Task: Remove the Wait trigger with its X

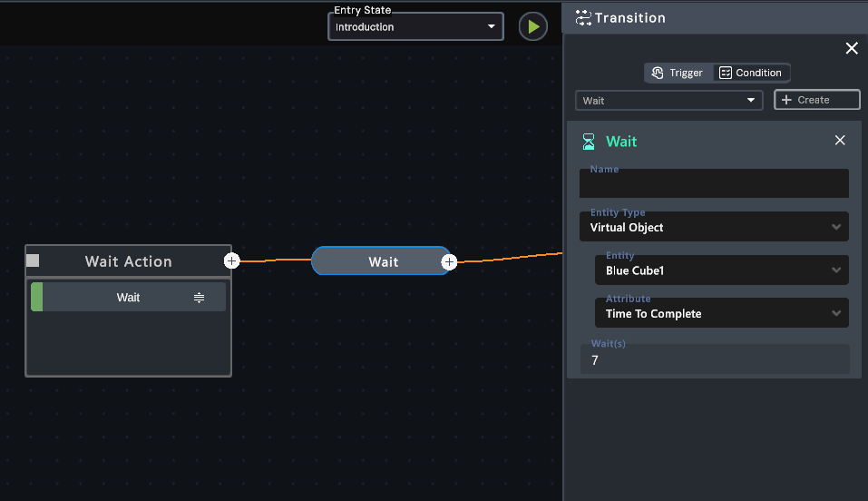Action: tap(839, 141)
